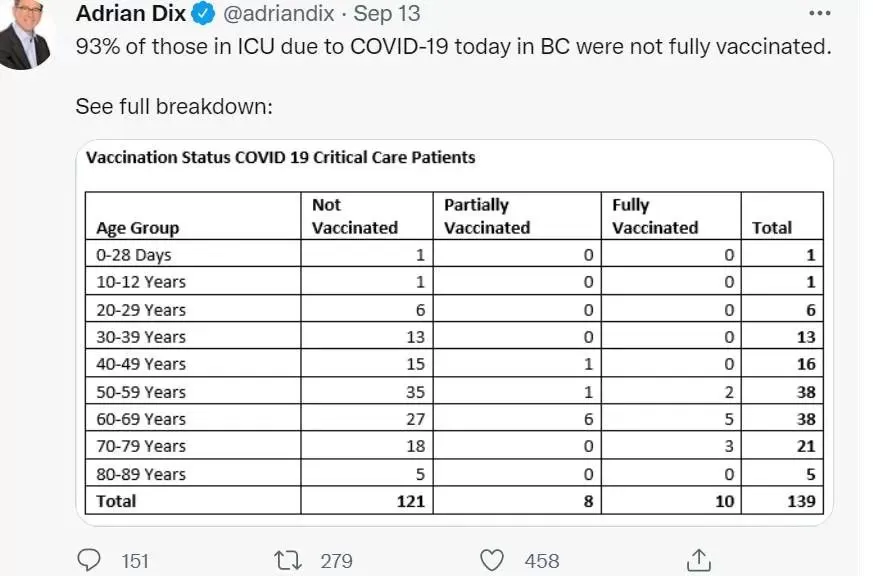Click the grand total 139 cell
The height and width of the screenshot is (576, 873).
pos(801,501)
